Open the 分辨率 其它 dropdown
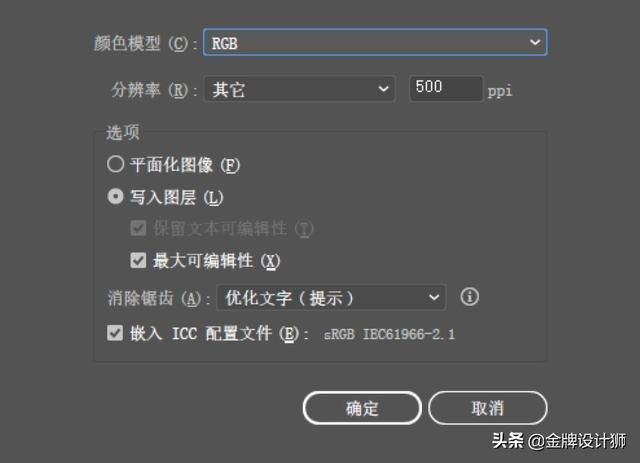Viewport: 640px width, 463px height. pos(300,89)
